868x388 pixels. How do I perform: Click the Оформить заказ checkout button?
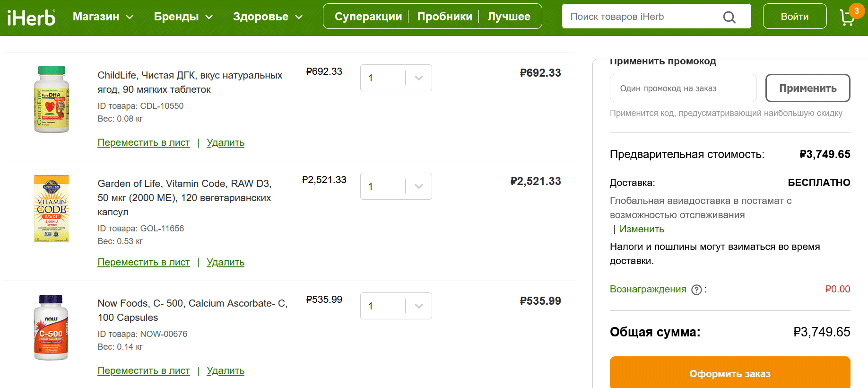[x=730, y=373]
